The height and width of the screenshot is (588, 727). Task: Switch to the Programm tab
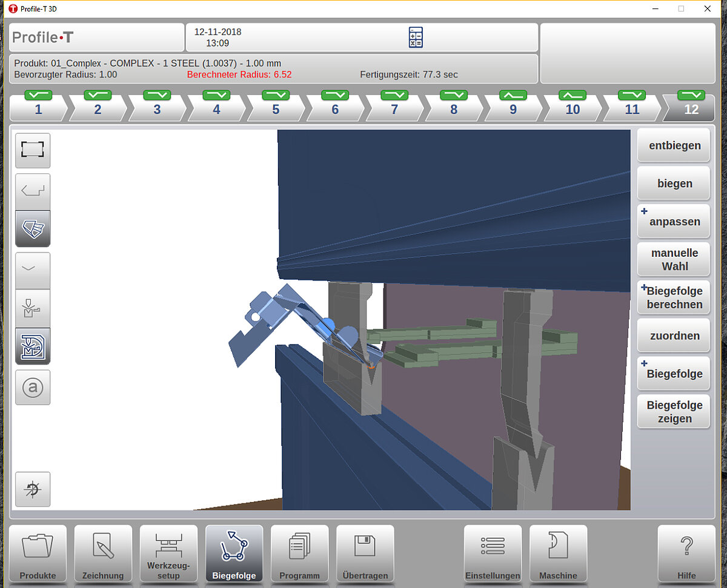coord(299,553)
